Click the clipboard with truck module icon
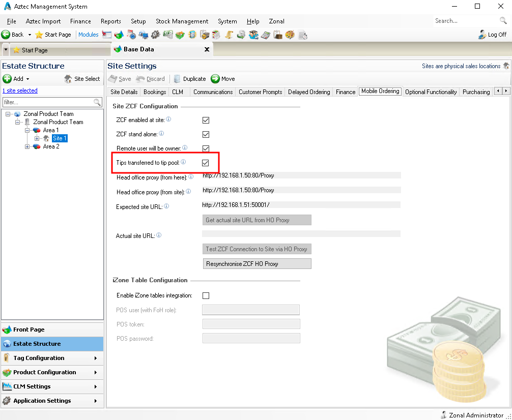Image resolution: width=512 pixels, height=420 pixels. [205, 35]
